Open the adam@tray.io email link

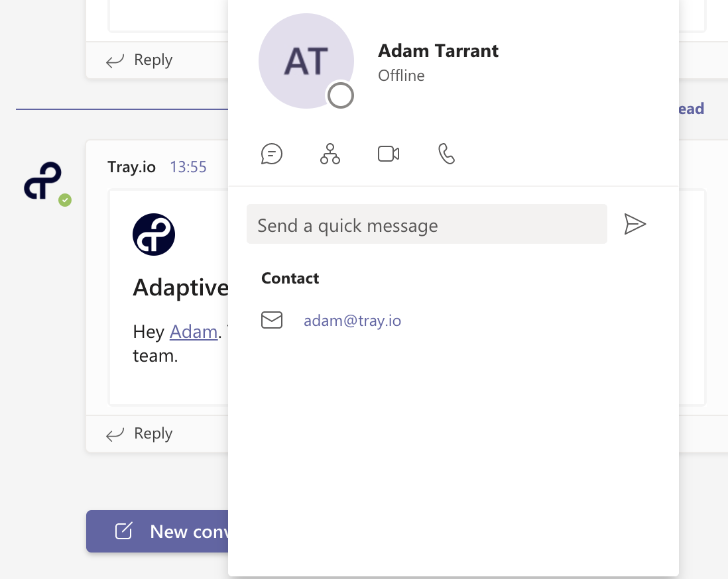pyautogui.click(x=352, y=320)
